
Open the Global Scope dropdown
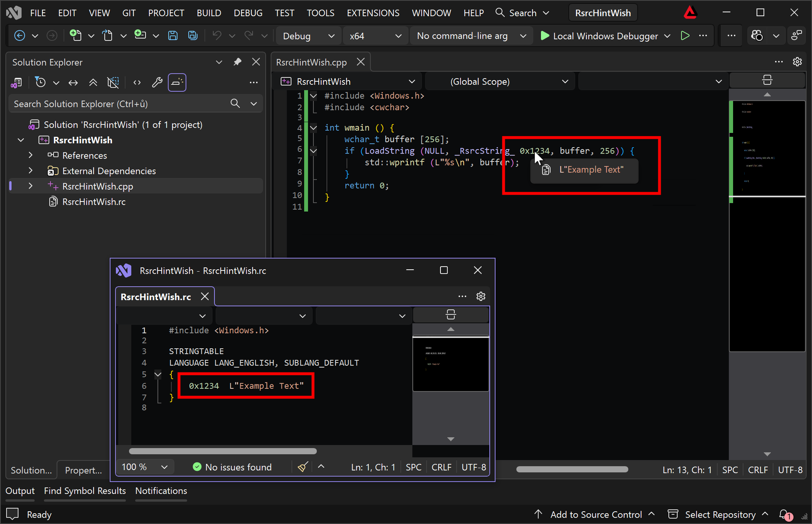(x=500, y=82)
